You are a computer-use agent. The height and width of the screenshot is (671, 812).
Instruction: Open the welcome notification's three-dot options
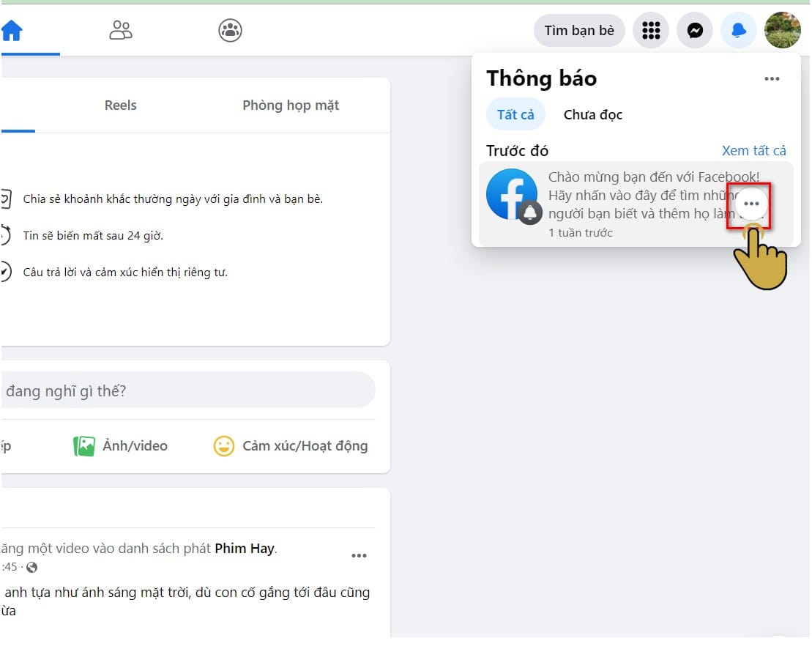(x=751, y=204)
